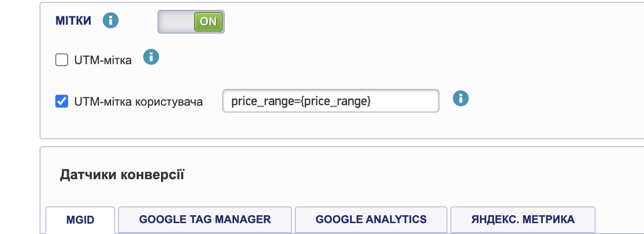Screen dimensions: 644x234
Task: Go to the Яндекс. Метрика tab
Action: pyautogui.click(x=523, y=219)
